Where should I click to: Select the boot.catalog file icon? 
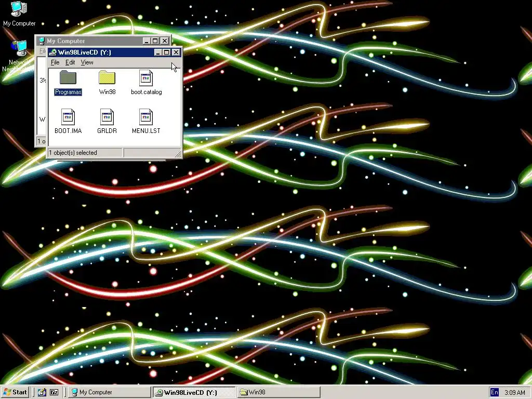tap(146, 78)
